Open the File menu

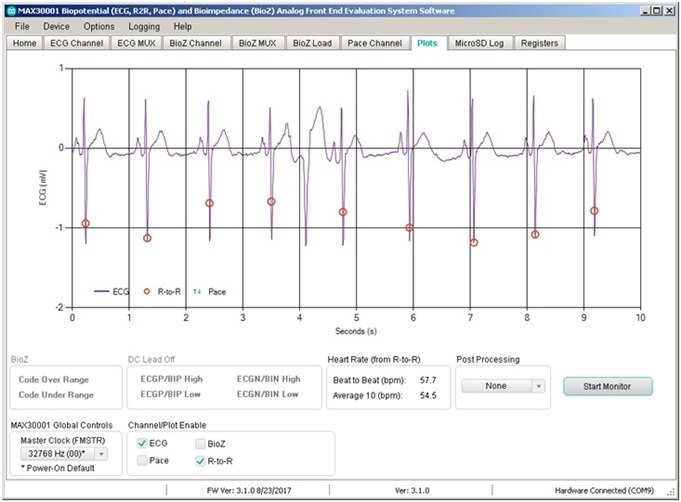point(22,26)
